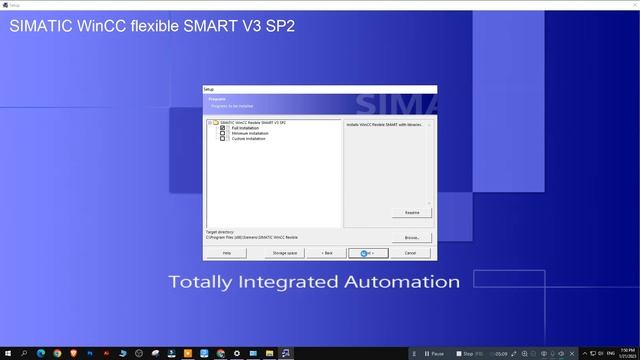Open Windows search from taskbar

(x=24, y=353)
